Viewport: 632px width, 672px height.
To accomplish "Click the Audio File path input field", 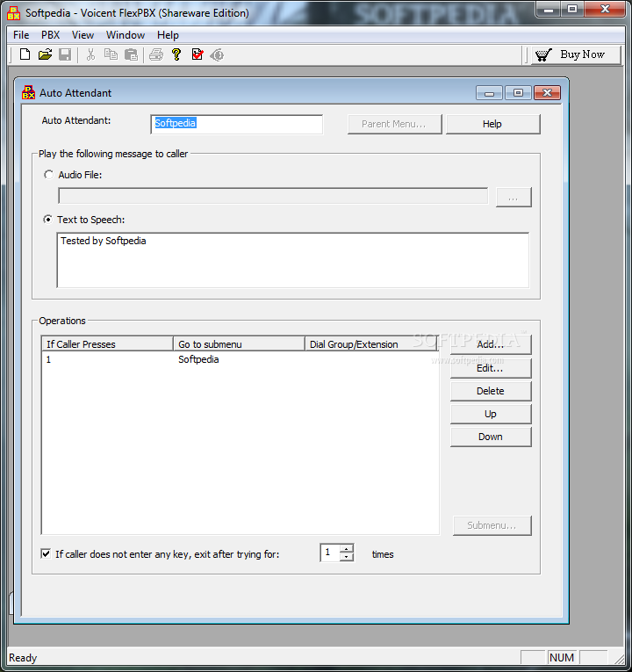I will coord(273,196).
